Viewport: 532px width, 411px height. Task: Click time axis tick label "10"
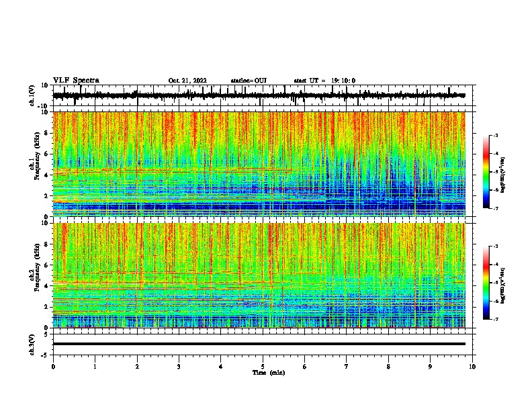click(x=472, y=367)
